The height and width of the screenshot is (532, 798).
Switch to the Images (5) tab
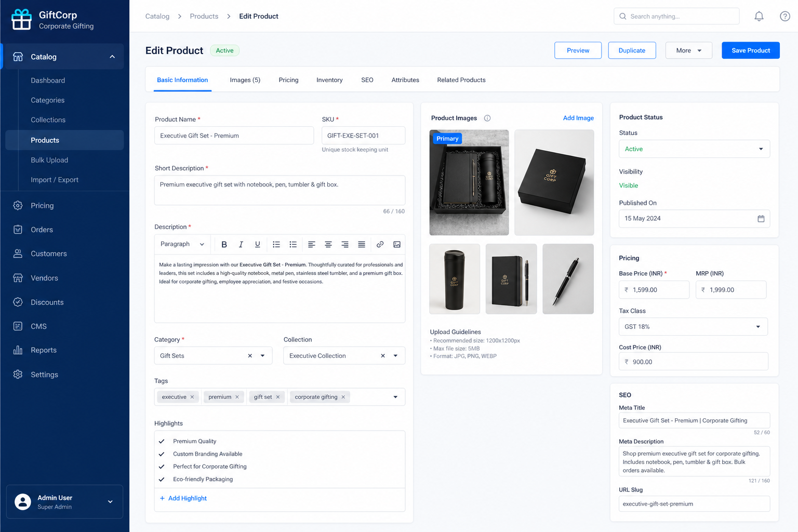(x=245, y=80)
